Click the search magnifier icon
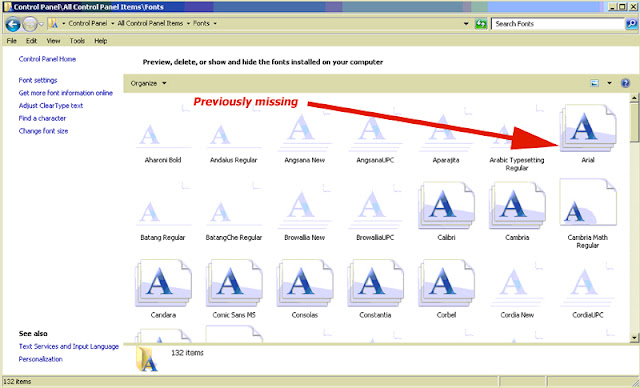 (631, 24)
